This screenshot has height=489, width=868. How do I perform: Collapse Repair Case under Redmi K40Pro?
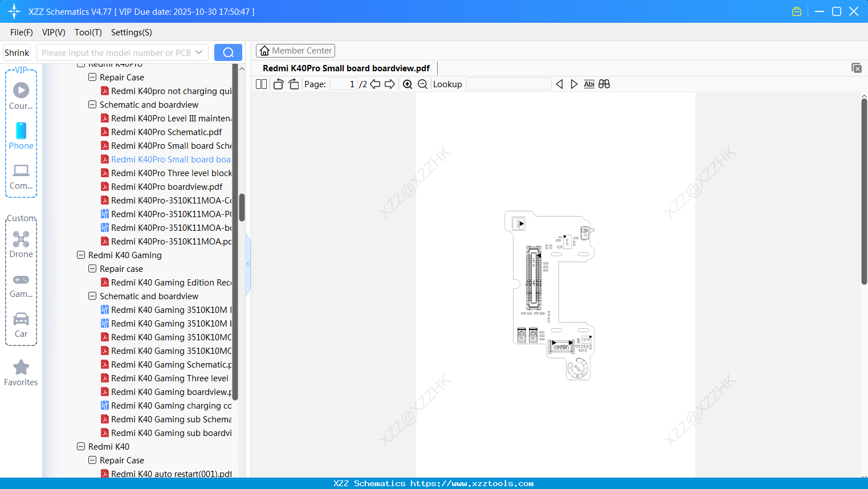(92, 77)
